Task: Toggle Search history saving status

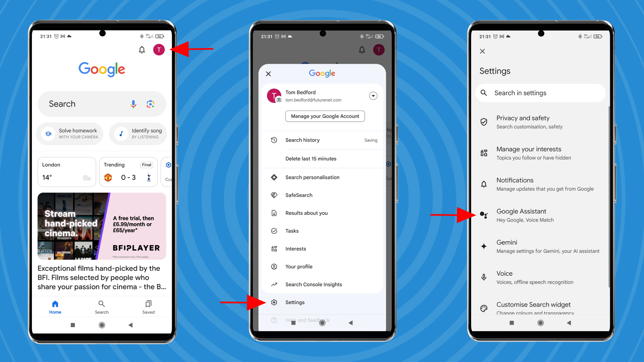Action: point(371,140)
